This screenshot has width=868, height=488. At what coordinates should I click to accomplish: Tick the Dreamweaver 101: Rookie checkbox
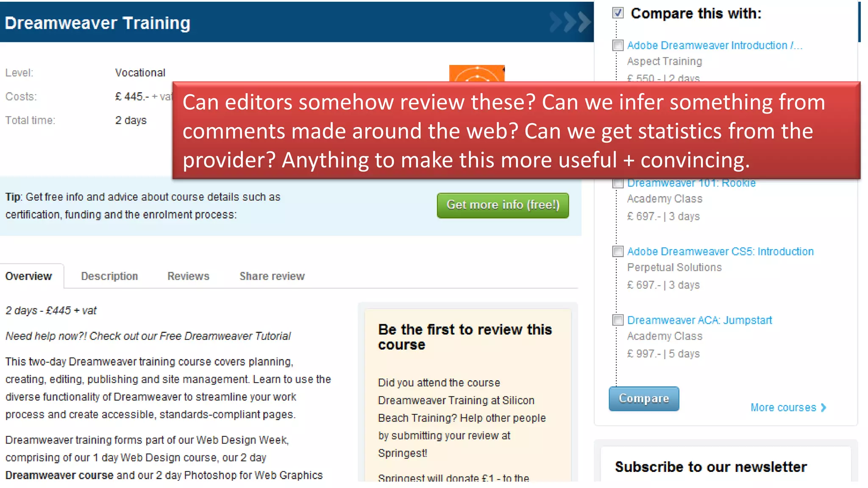pos(618,183)
